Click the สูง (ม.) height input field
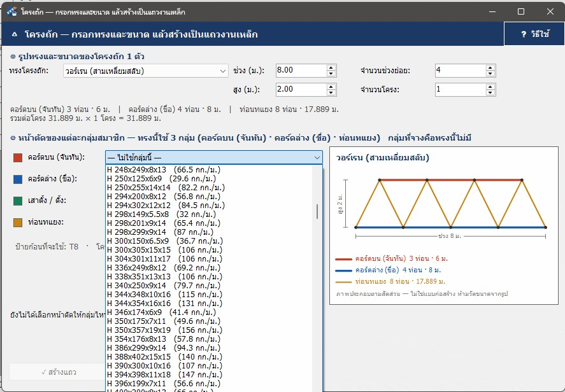565x392 pixels. pyautogui.click(x=301, y=90)
